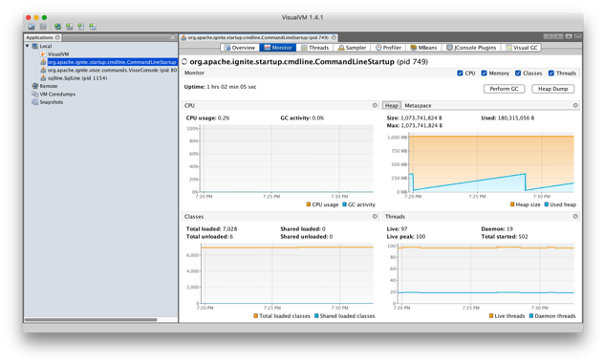Click the chart icon on the Monitor tab
The height and width of the screenshot is (364, 605).
[x=267, y=48]
